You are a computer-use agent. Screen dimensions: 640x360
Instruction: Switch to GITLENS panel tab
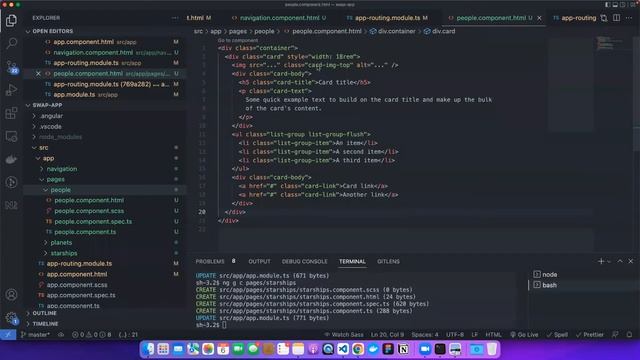388,261
